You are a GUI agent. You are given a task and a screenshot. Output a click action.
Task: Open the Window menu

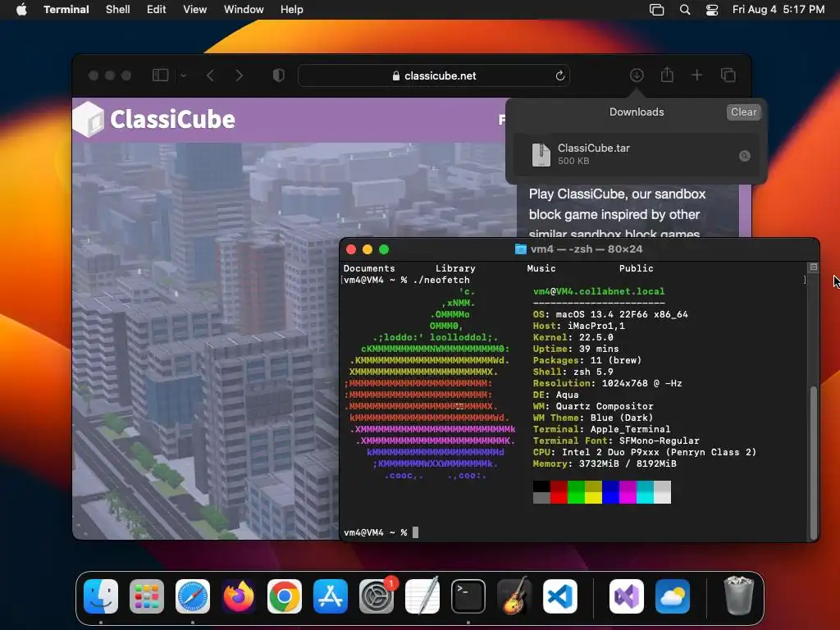pos(243,9)
